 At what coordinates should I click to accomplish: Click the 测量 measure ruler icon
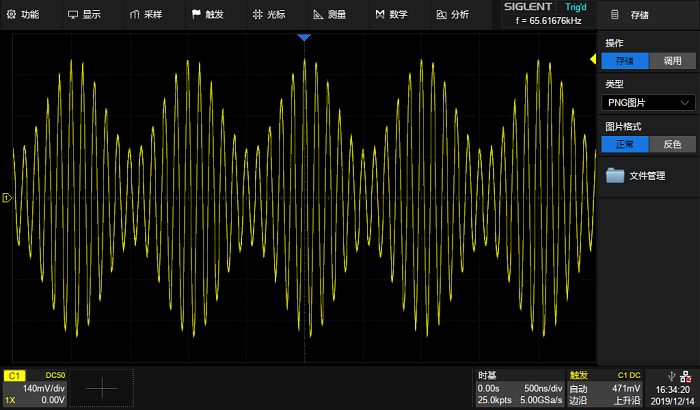318,15
